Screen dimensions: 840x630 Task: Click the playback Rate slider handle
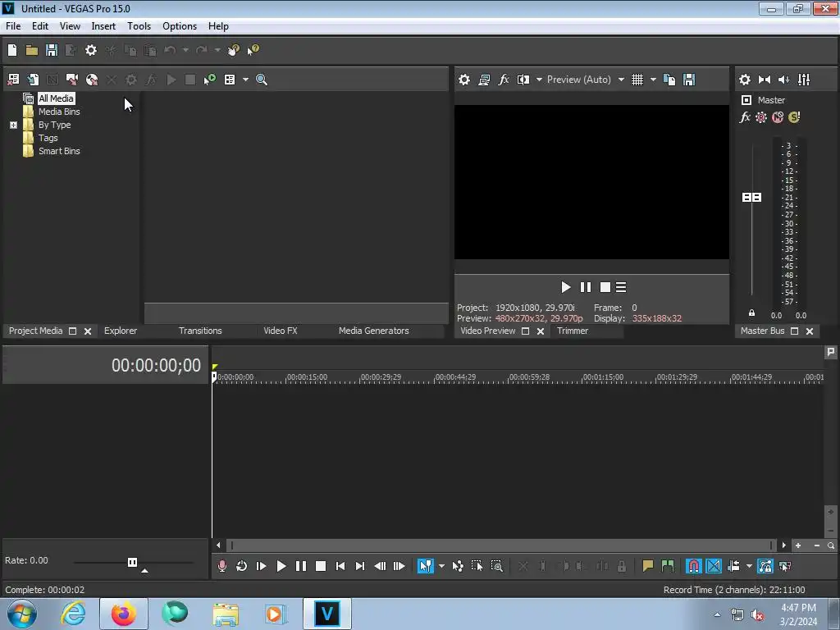(x=132, y=562)
